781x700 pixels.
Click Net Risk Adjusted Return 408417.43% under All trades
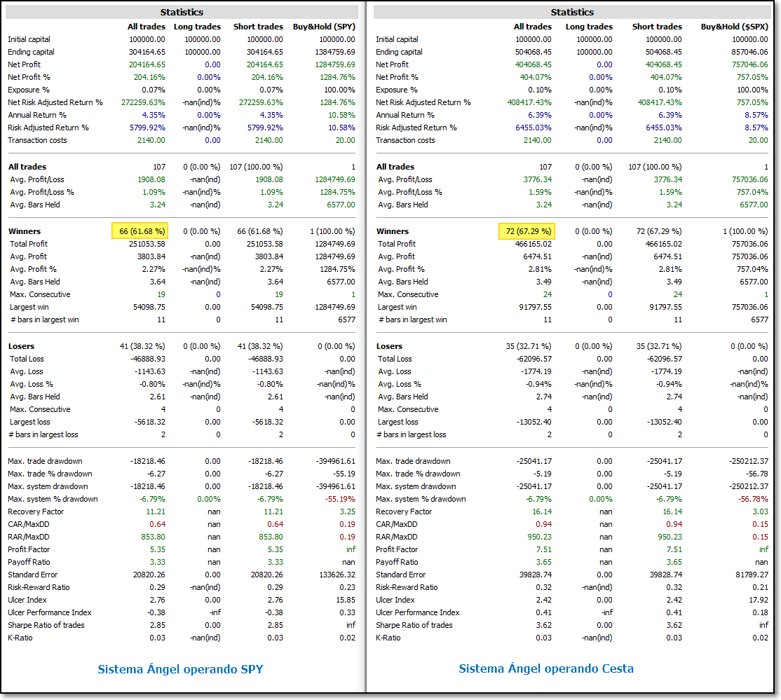pos(529,102)
